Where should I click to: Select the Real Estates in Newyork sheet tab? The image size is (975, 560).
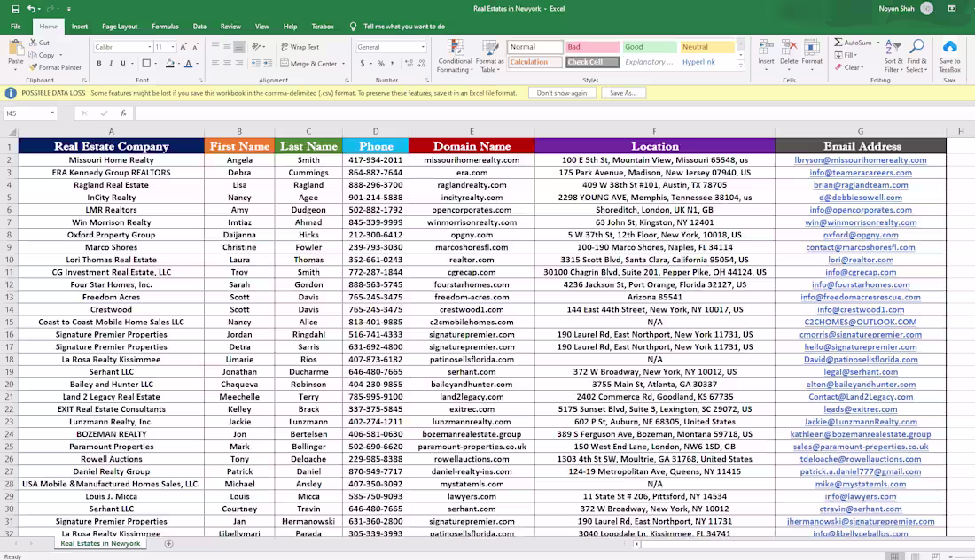pyautogui.click(x=100, y=544)
